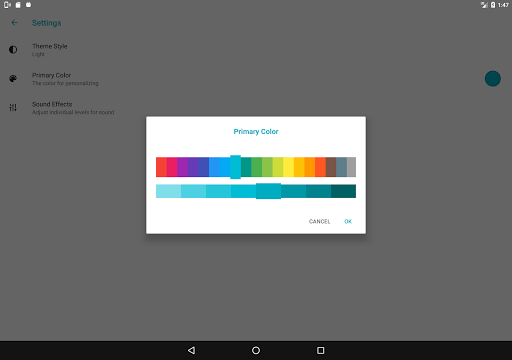
Task: Choose the third cyan shade in bottom row
Action: click(218, 191)
